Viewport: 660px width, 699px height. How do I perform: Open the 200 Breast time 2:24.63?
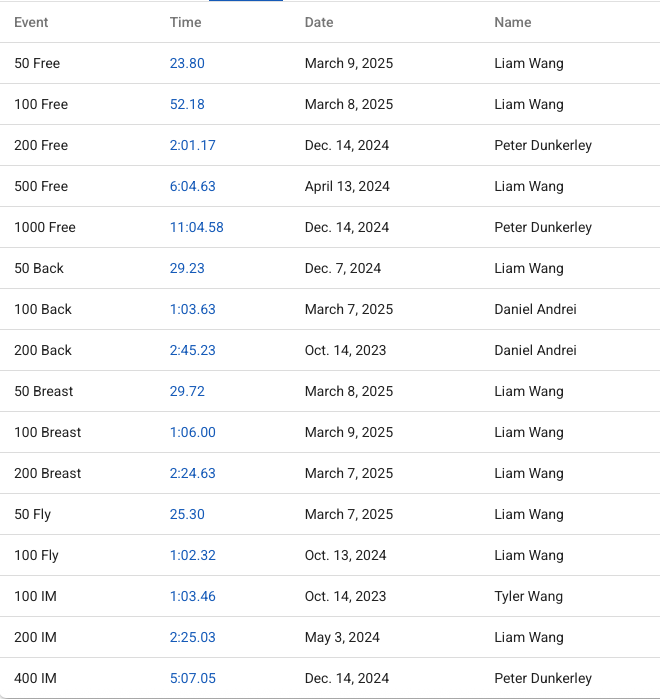pyautogui.click(x=192, y=473)
